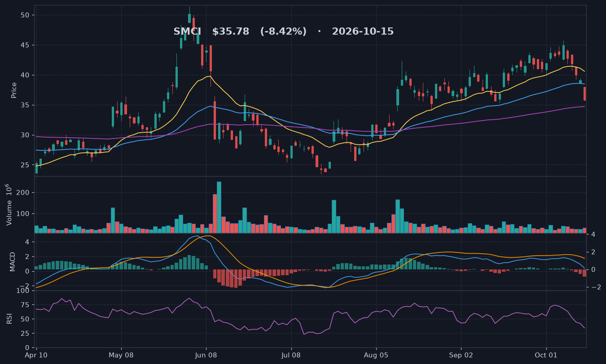Click the 'Price' y-axis label
The width and height of the screenshot is (606, 364).
coord(14,90)
